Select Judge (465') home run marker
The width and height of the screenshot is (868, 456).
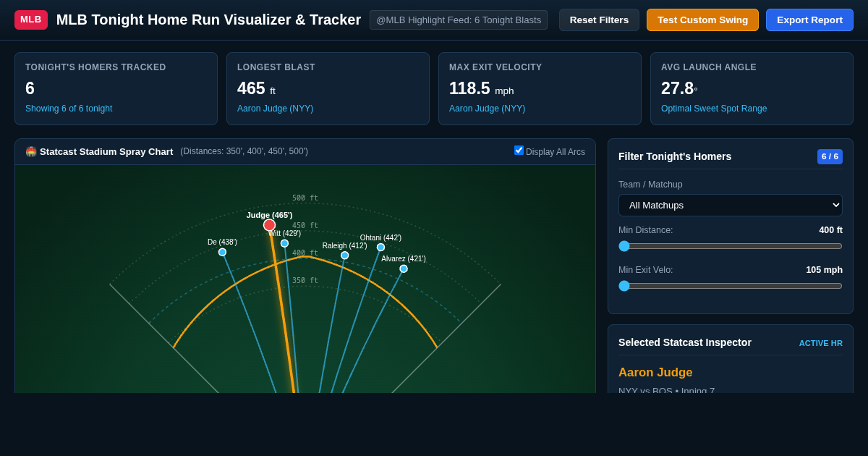[x=269, y=225]
